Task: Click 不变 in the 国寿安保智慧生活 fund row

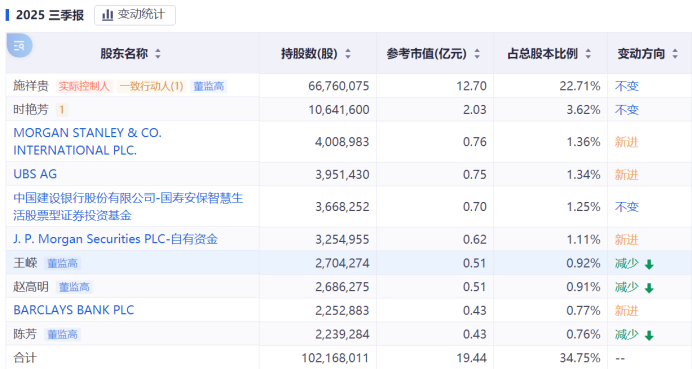Action: click(x=627, y=207)
